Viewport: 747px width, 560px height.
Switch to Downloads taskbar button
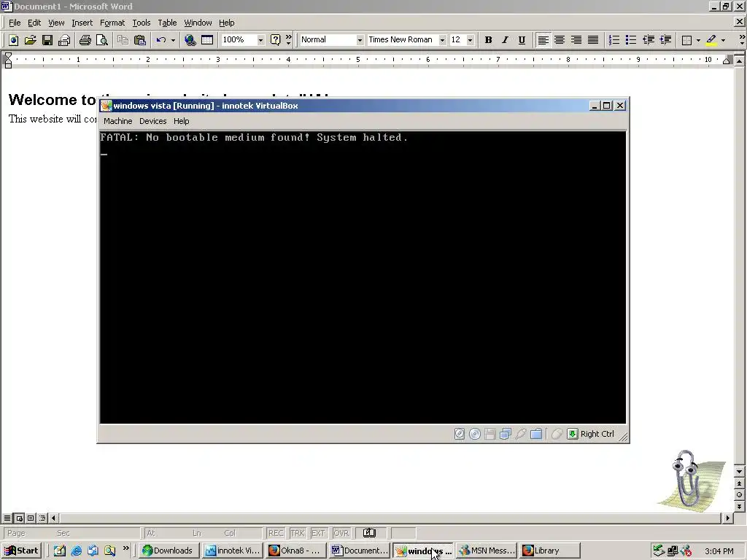[x=169, y=551]
